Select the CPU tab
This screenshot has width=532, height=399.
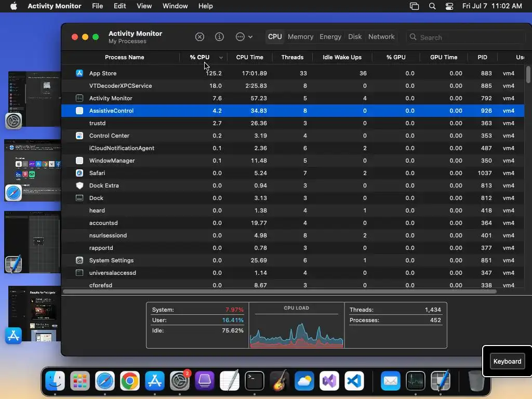(x=275, y=37)
